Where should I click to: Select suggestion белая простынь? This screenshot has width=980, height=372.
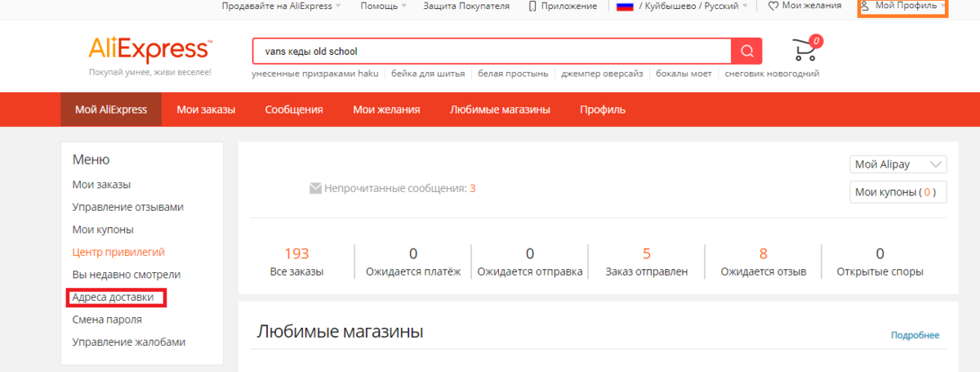coord(513,73)
